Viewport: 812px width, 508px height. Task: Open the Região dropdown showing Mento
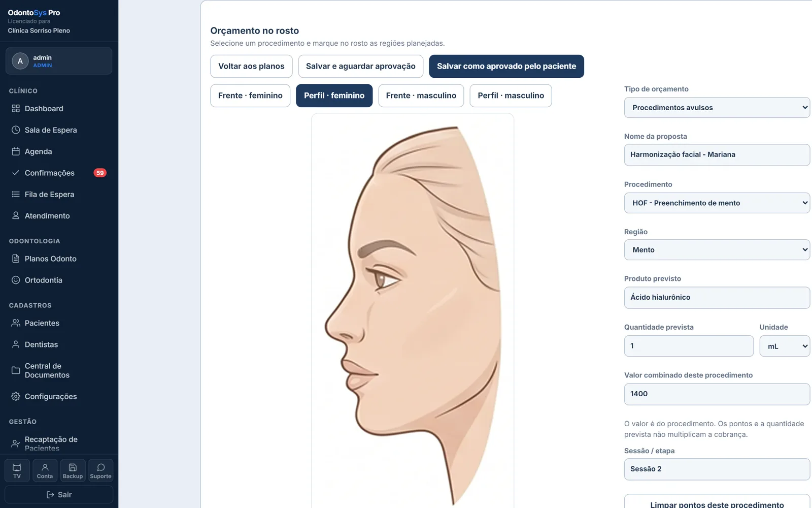point(717,250)
